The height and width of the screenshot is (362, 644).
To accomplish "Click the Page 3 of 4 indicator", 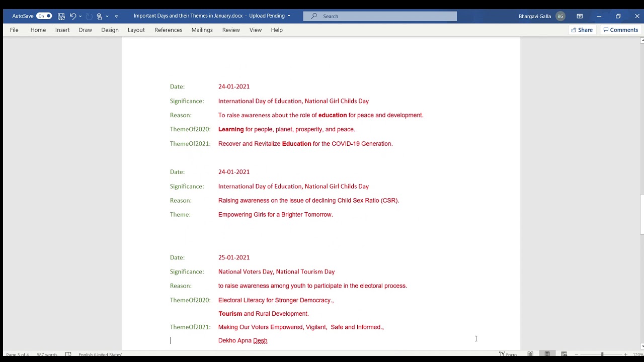I will 18,354.
